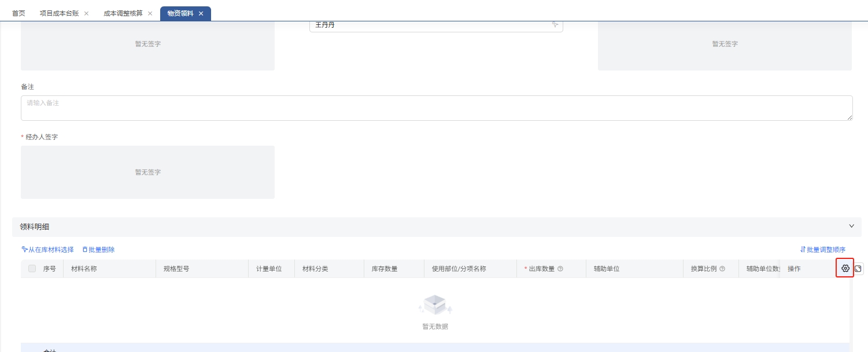Click the help icon next to 换算比例
The width and height of the screenshot is (868, 352).
pyautogui.click(x=722, y=269)
